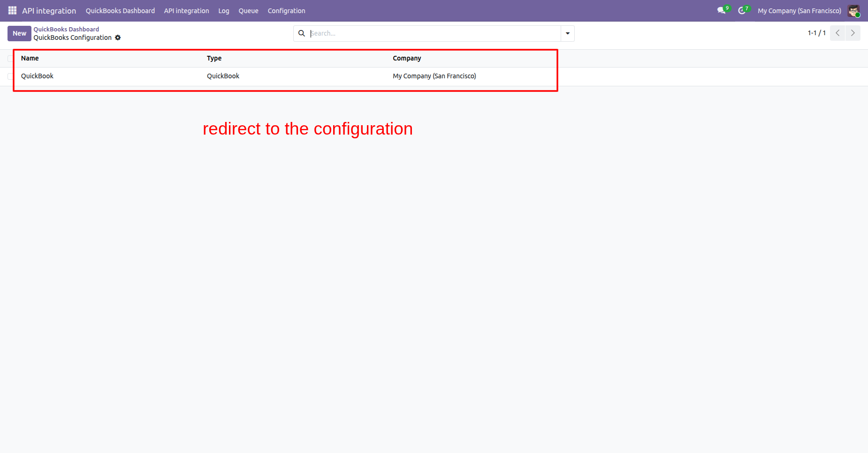Open the conversations chat bubble icon
Viewport: 868px width, 453px height.
click(722, 10)
